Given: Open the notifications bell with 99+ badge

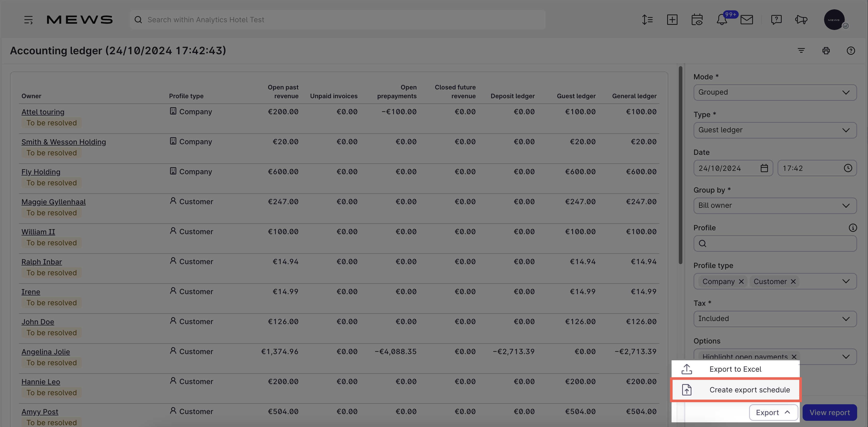Looking at the screenshot, I should 722,20.
